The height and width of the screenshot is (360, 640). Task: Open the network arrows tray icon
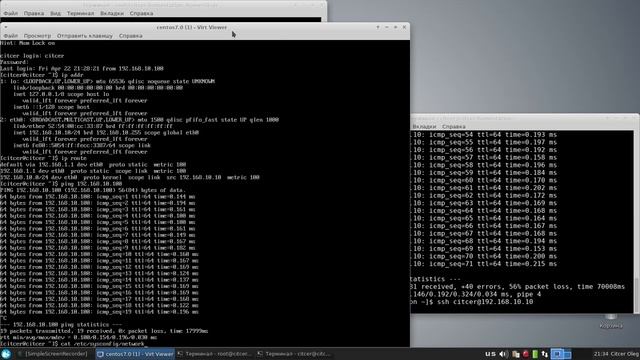[x=544, y=354]
